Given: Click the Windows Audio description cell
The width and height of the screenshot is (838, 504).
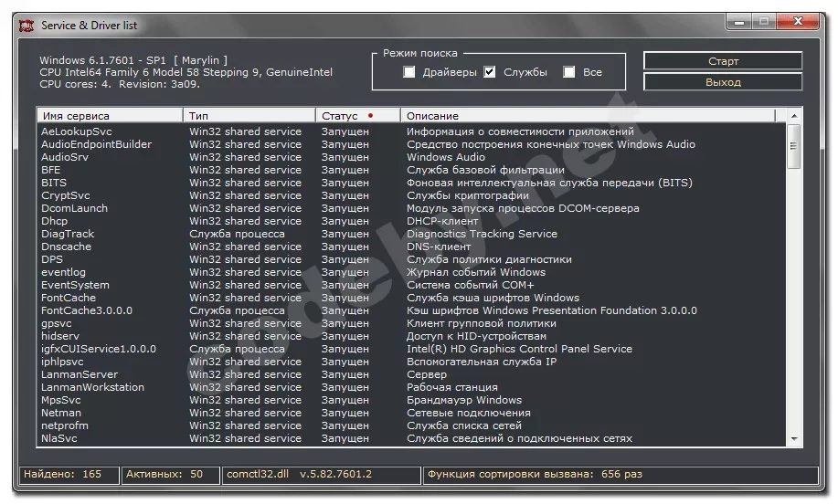Looking at the screenshot, I should click(x=446, y=157).
